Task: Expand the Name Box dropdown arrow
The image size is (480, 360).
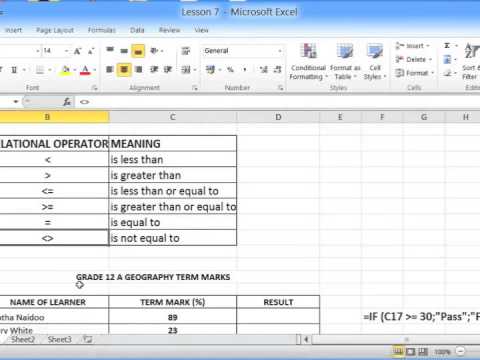Action: pos(16,102)
